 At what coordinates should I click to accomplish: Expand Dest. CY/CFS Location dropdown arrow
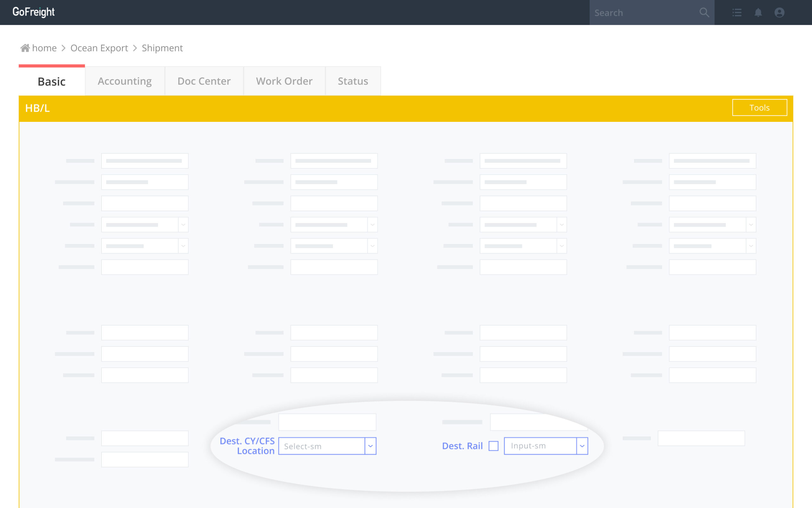click(370, 446)
